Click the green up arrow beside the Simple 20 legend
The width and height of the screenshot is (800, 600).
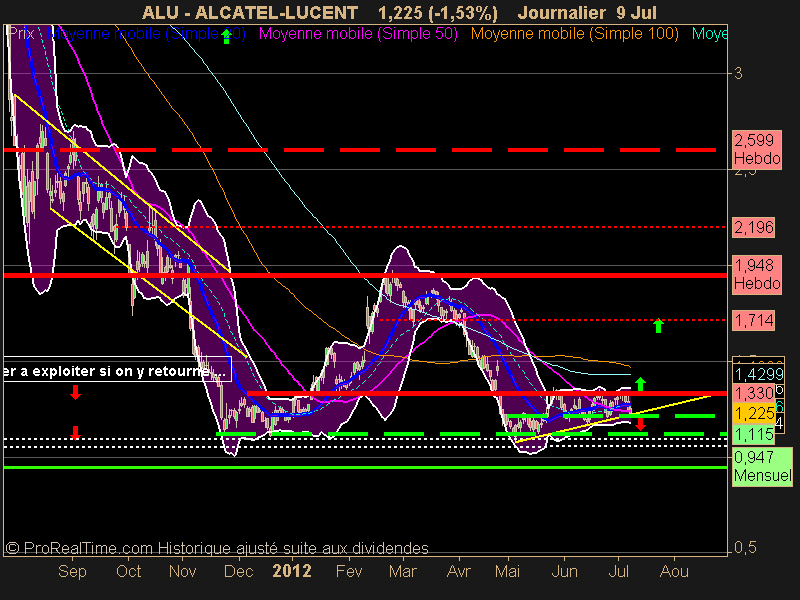coord(226,36)
